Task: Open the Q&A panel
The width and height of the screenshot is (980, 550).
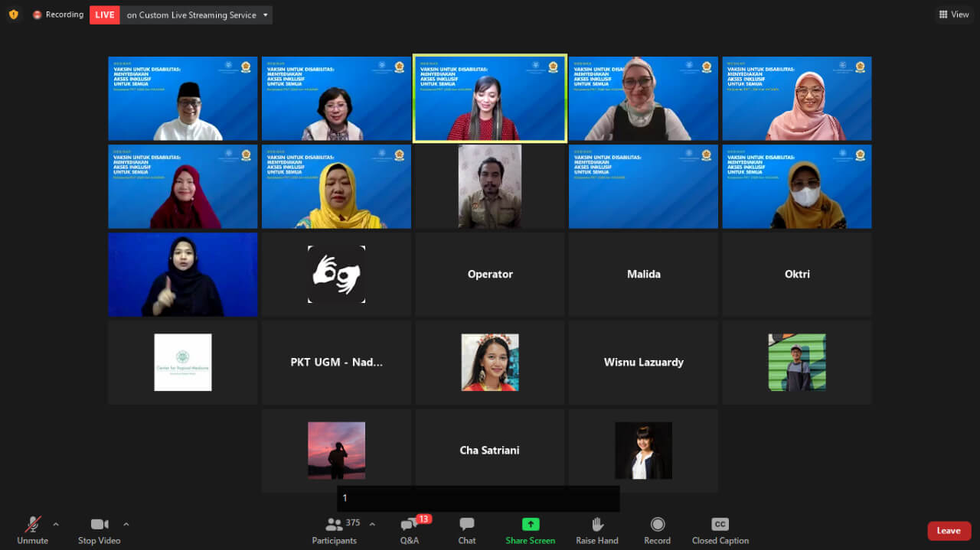Action: tap(410, 530)
